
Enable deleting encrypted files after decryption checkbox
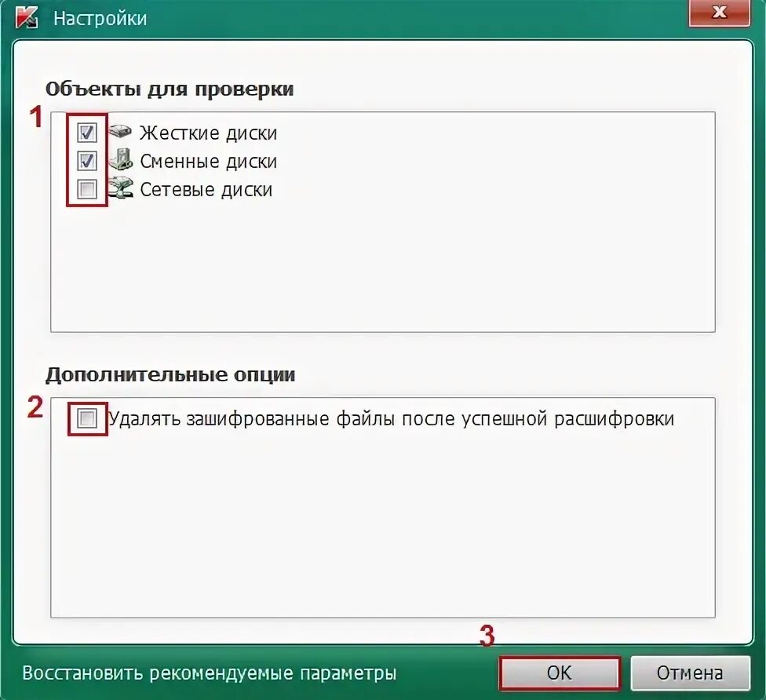coord(87,418)
